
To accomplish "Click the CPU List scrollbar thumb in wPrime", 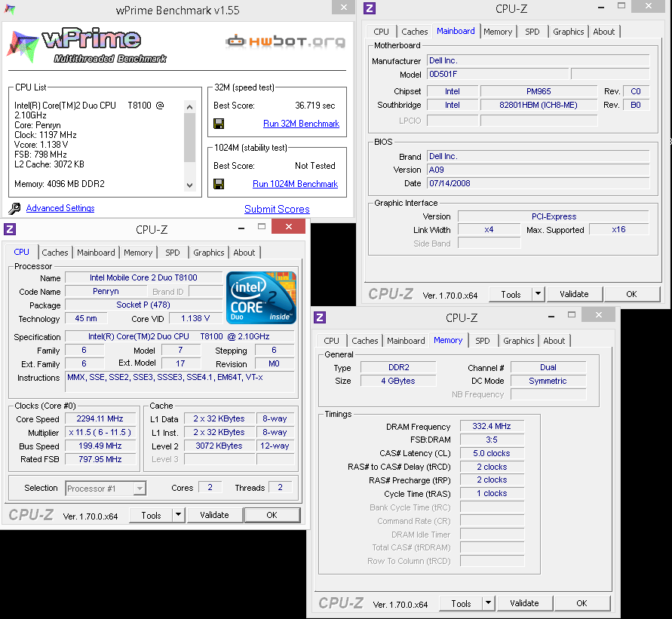I will coord(189,137).
